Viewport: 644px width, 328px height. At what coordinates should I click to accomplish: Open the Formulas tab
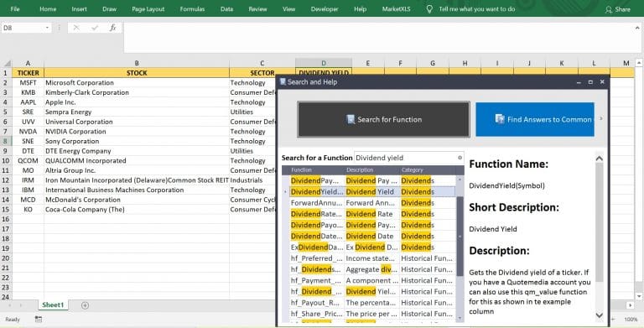(192, 9)
